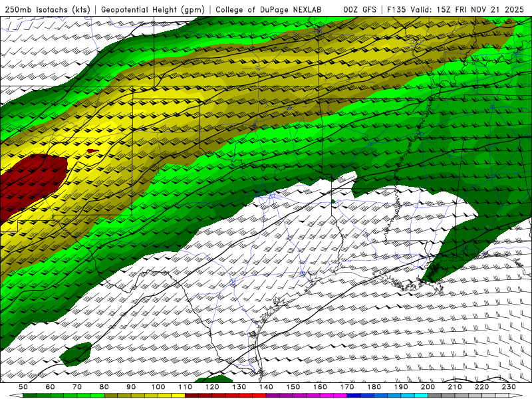Click the "F135" forecast hour text
532x399 pixels.
[x=396, y=9]
